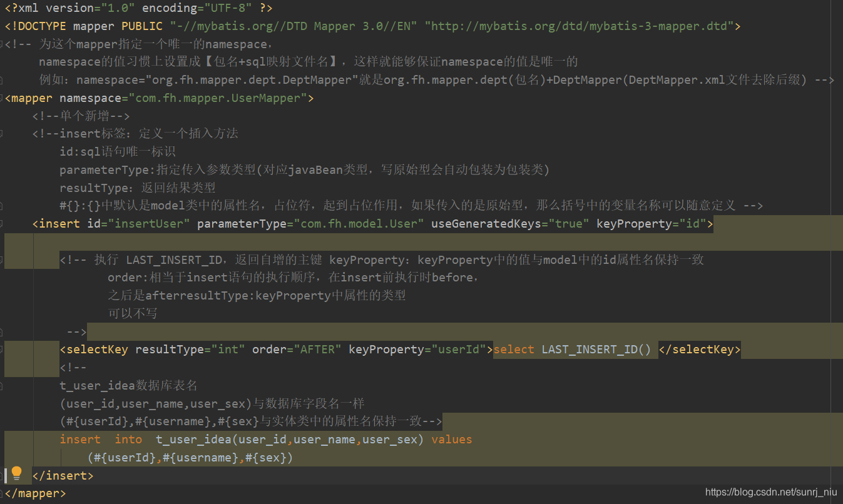Click the keyProperty value "userId"
This screenshot has height=504, width=843.
tap(459, 350)
